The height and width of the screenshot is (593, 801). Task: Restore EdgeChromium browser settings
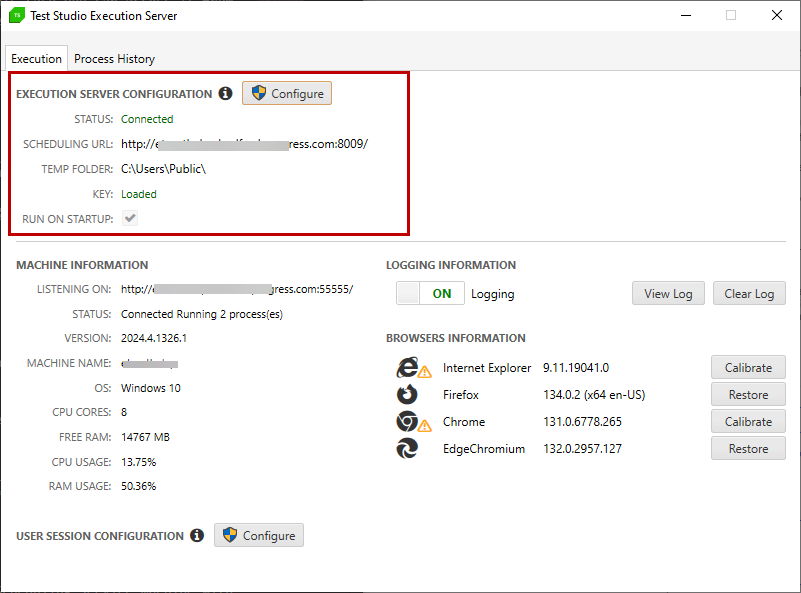click(748, 448)
